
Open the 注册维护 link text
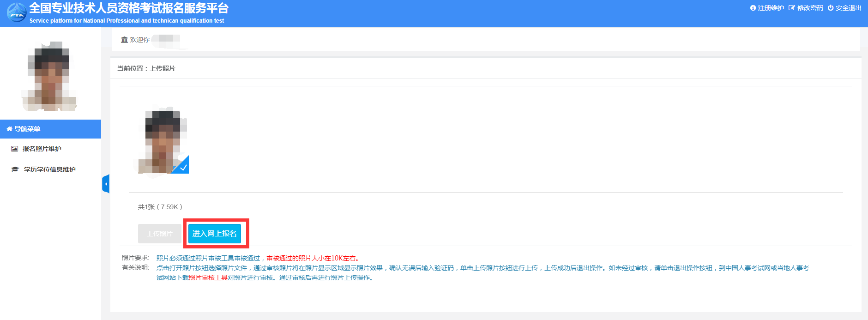click(771, 8)
